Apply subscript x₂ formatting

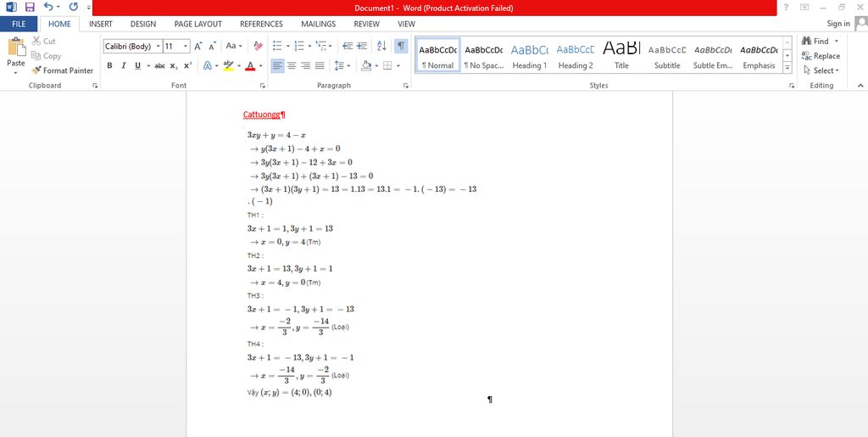(174, 66)
